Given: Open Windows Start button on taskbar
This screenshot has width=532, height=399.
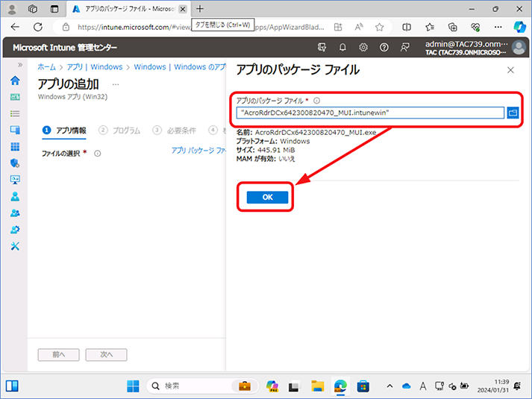Looking at the screenshot, I should click(x=133, y=386).
